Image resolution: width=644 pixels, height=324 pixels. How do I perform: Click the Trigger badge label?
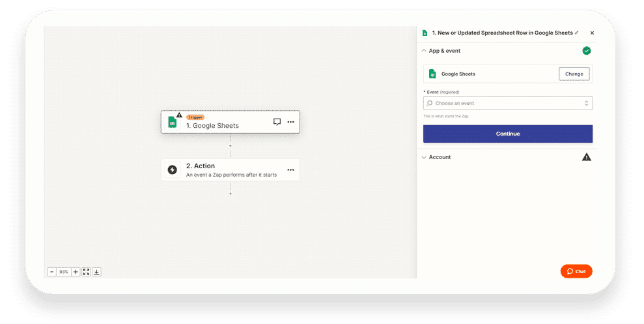point(195,117)
